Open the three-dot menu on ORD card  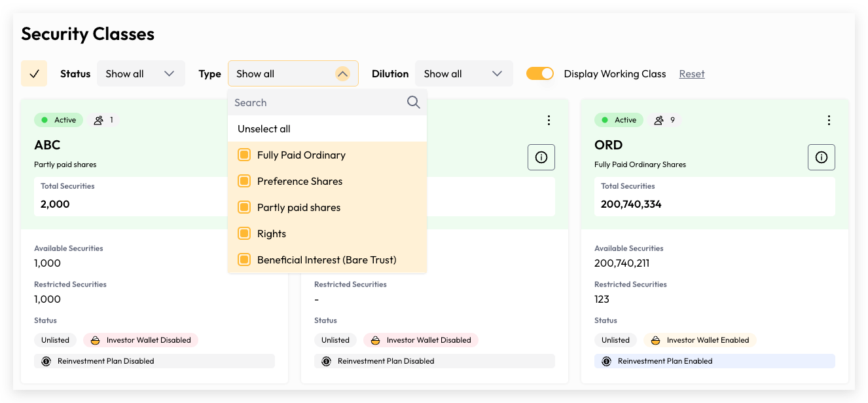pyautogui.click(x=829, y=120)
